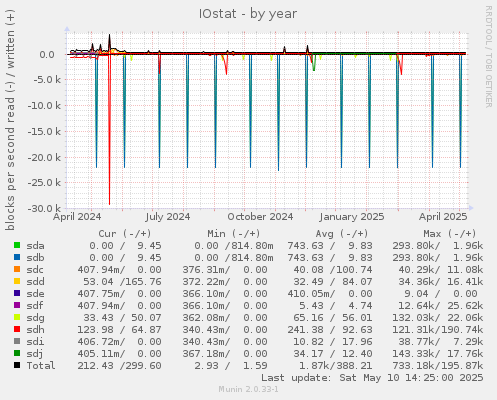Image resolution: width=497 pixels, height=400 pixels.
Task: Click the sda legend label
Action: coord(35,246)
